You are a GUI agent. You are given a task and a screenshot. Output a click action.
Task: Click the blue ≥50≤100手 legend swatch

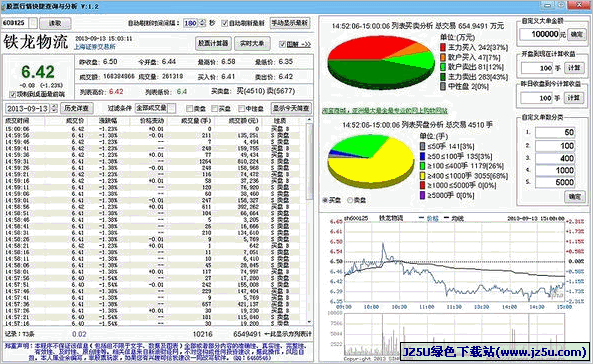pyautogui.click(x=423, y=156)
